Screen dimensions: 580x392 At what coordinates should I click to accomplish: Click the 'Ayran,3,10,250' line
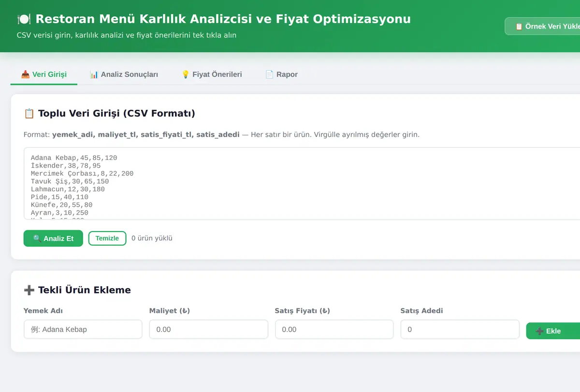(59, 213)
